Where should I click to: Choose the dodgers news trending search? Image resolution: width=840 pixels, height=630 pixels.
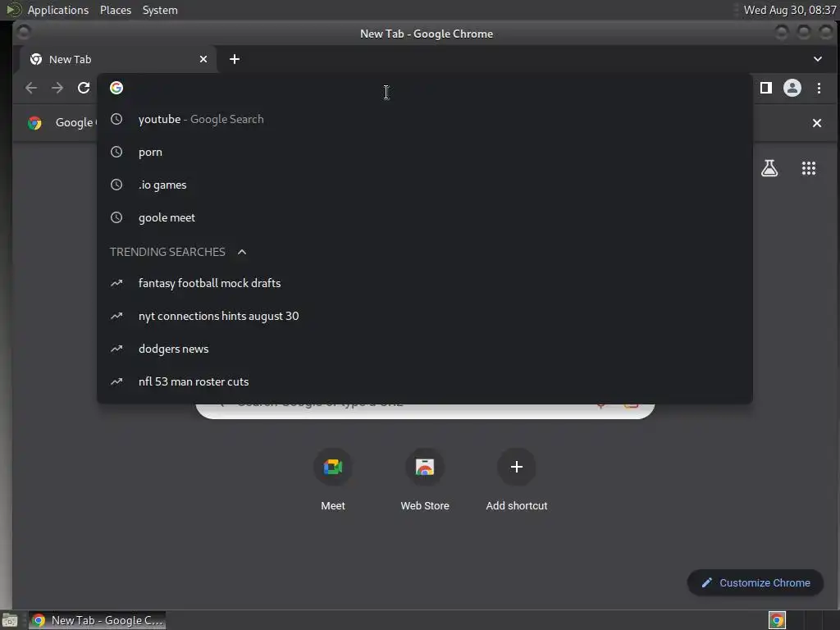[x=424, y=349]
